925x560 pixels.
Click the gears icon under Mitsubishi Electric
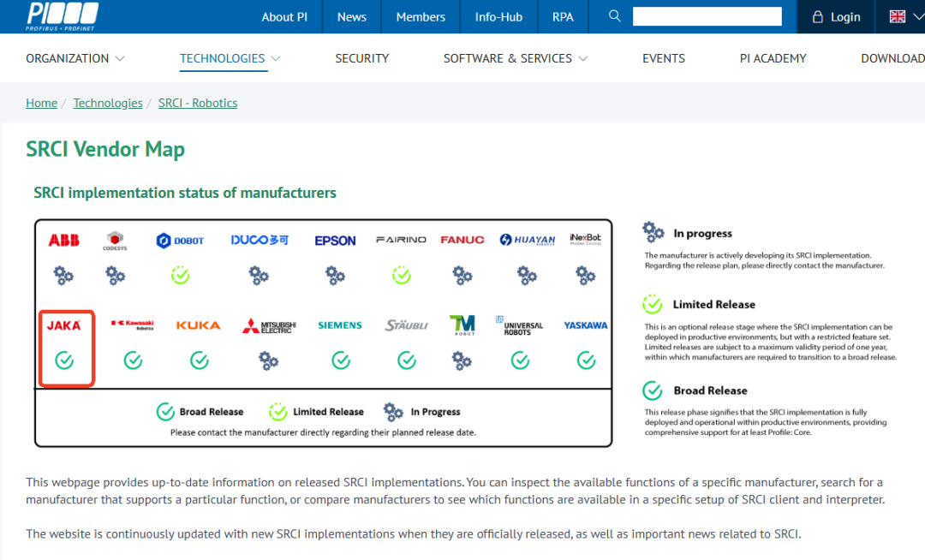pos(268,360)
